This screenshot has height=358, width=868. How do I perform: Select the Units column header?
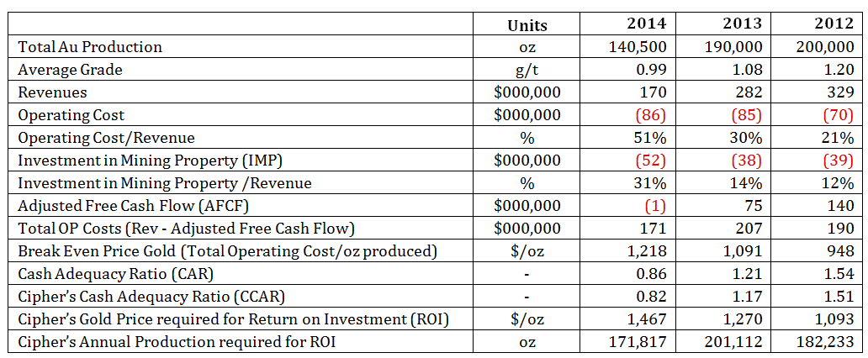[527, 25]
